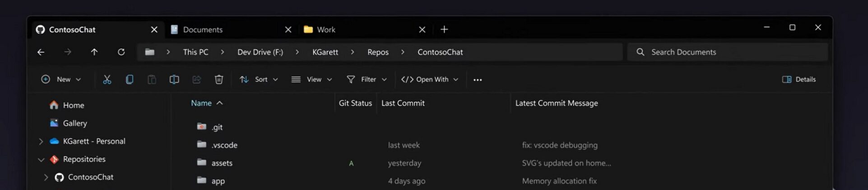Viewport: 868px width, 190px height.
Task: Open the Filter dropdown
Action: click(367, 79)
